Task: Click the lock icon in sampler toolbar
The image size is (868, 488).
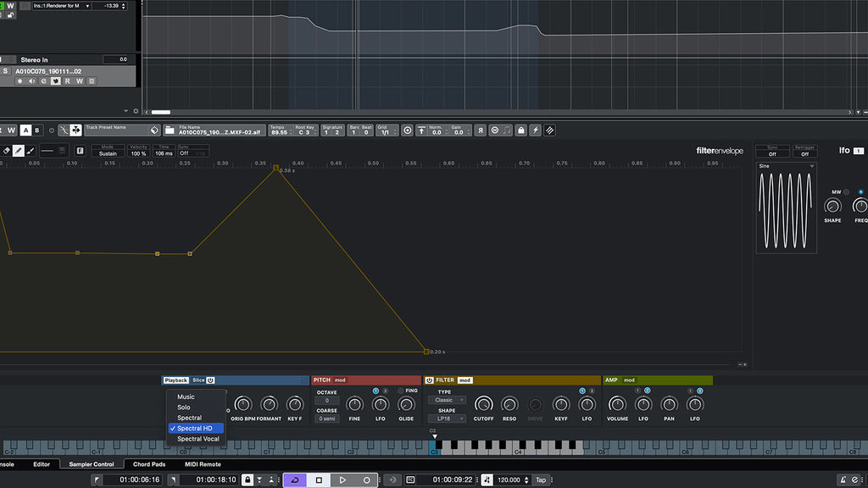Action: (521, 130)
